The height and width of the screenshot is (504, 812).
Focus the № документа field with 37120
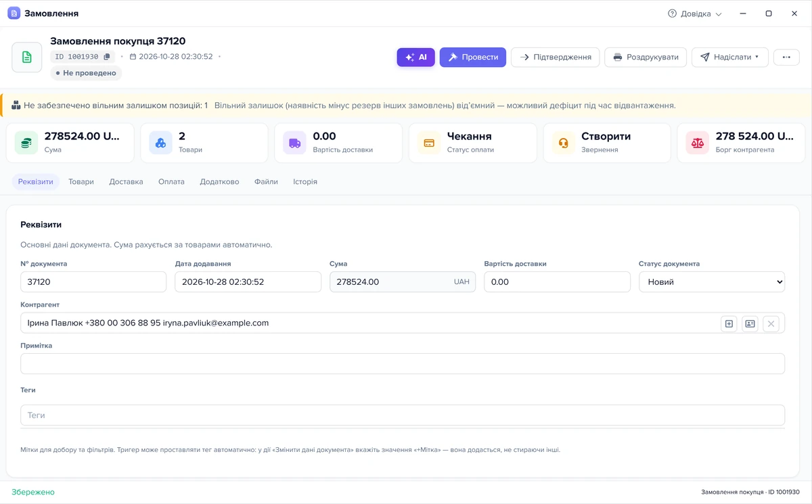click(93, 282)
